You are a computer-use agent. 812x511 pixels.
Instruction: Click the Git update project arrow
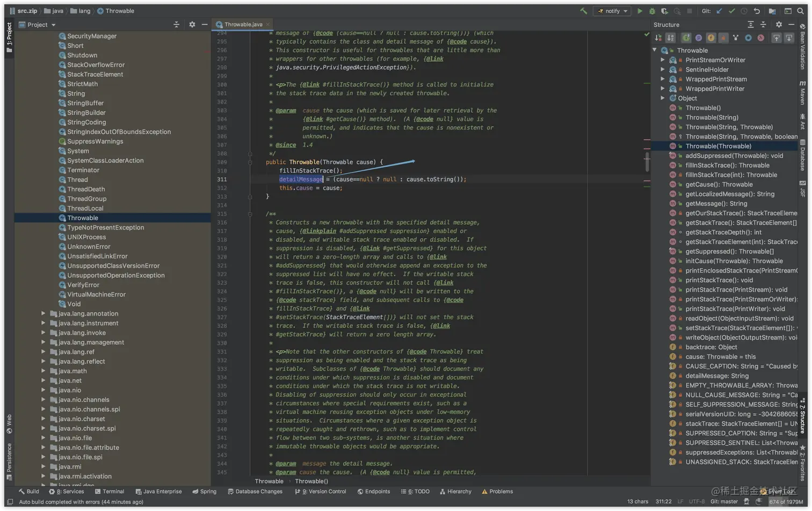[719, 11]
